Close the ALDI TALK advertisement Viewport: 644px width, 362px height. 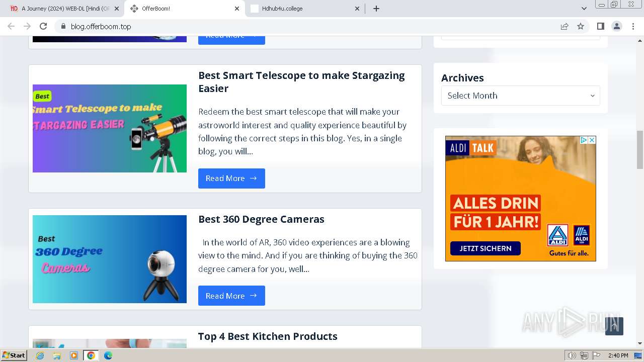592,140
